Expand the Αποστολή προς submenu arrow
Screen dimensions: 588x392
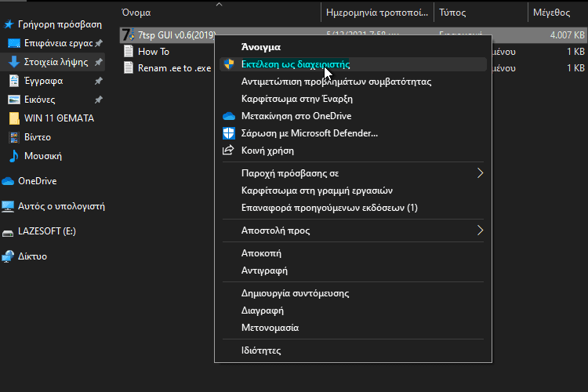click(x=480, y=230)
